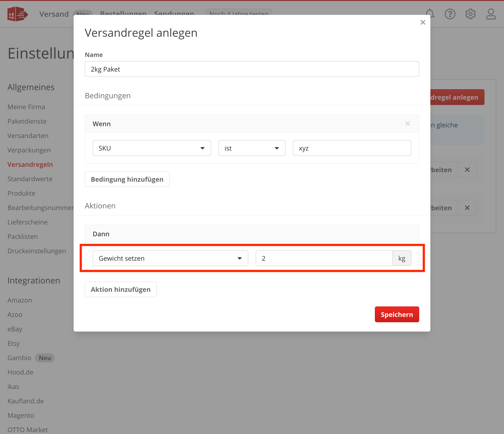504x434 pixels.
Task: Open Packlisten settings
Action: (23, 237)
